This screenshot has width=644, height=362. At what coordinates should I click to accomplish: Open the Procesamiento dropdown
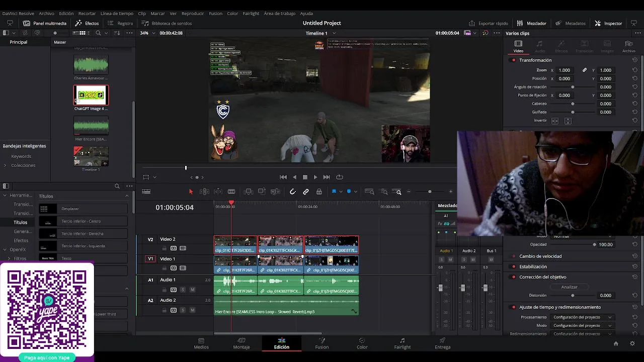[583, 317]
